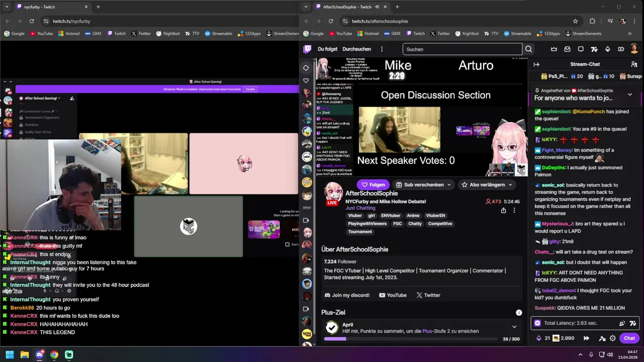The height and width of the screenshot is (362, 644).
Task: Bookmark the afterschoolsophie page with star
Action: point(575,21)
